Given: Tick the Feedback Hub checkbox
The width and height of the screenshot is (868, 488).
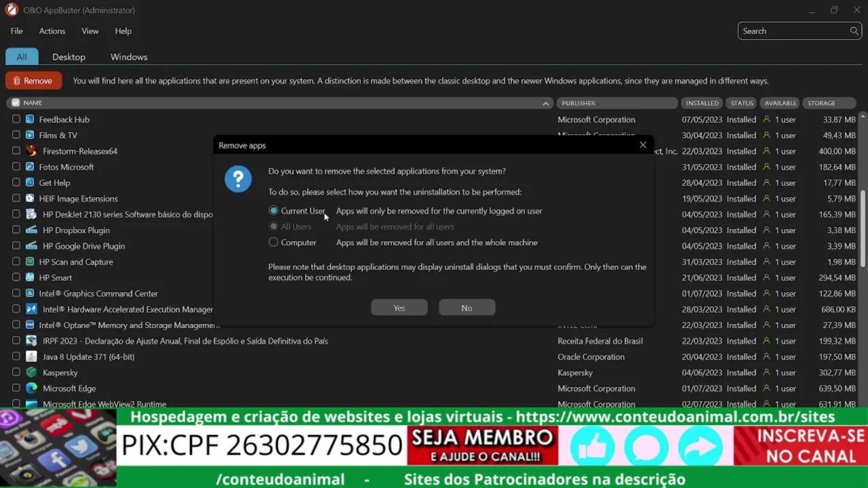Looking at the screenshot, I should 16,119.
